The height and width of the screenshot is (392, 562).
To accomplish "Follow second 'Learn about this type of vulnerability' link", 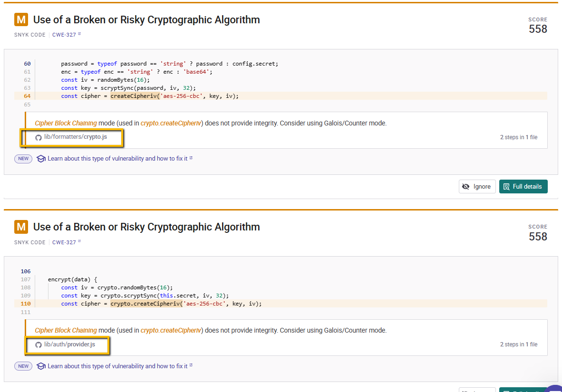I will point(117,366).
